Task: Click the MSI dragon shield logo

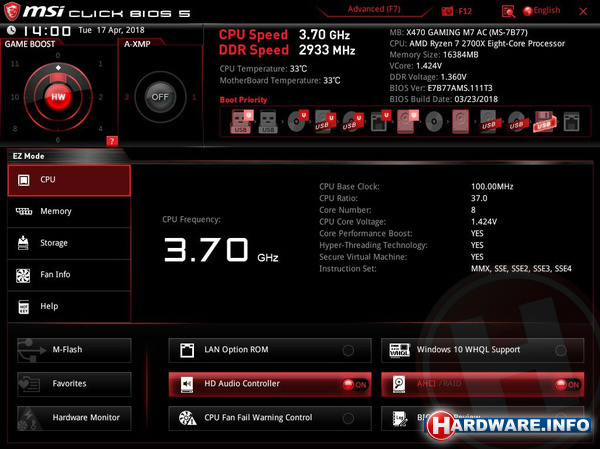Action: pyautogui.click(x=11, y=11)
